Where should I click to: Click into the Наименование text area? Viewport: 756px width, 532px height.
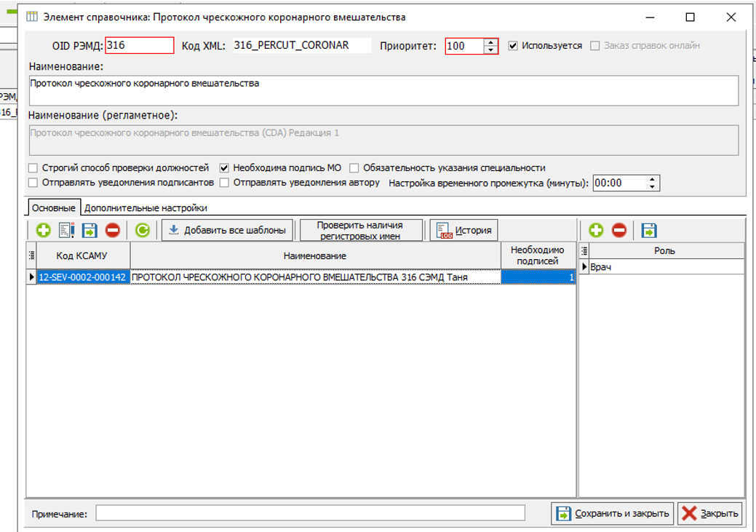[383, 91]
